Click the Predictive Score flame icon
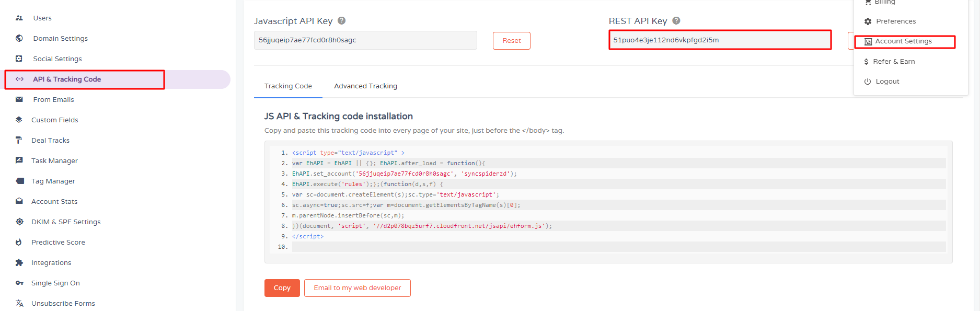Image resolution: width=980 pixels, height=311 pixels. [x=19, y=242]
